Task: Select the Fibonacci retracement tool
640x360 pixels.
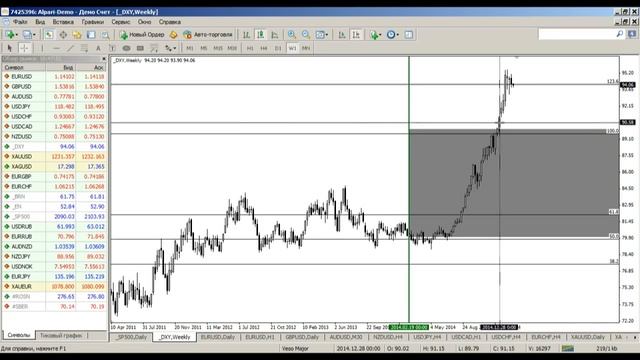Action: [x=154, y=48]
